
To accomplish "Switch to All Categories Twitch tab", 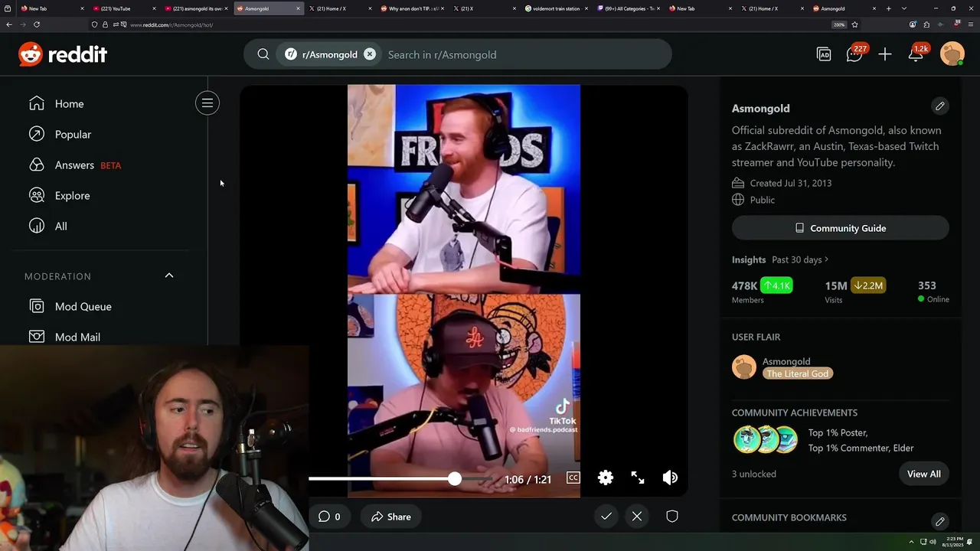I will (628, 8).
